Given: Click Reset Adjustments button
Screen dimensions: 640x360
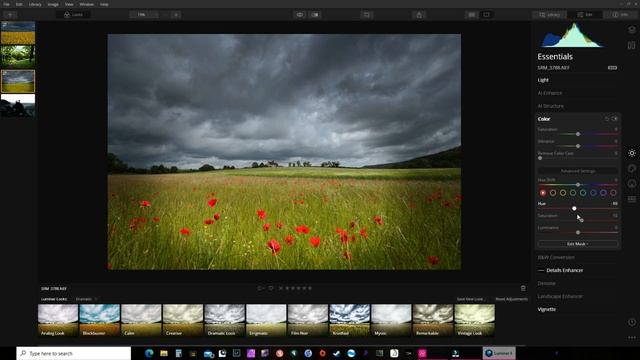Looking at the screenshot, I should pos(511,299).
